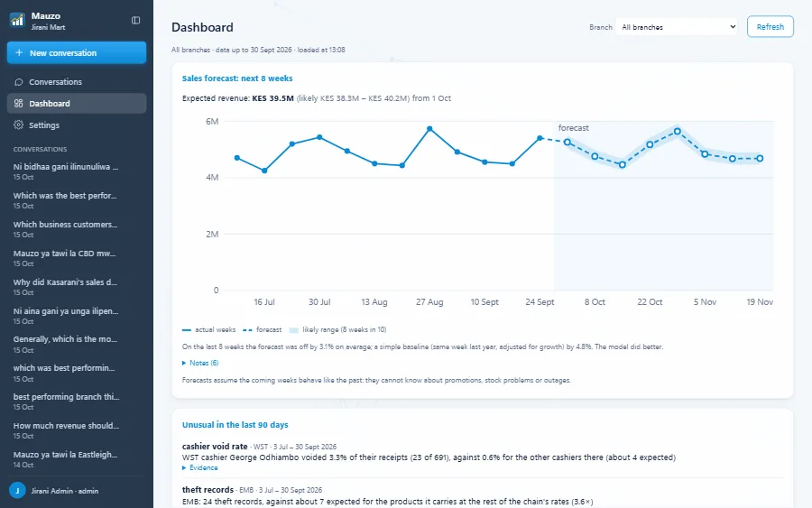Viewport: 812px width, 508px height.
Task: Click the dashed 'forecast' legend entry
Action: 262,330
